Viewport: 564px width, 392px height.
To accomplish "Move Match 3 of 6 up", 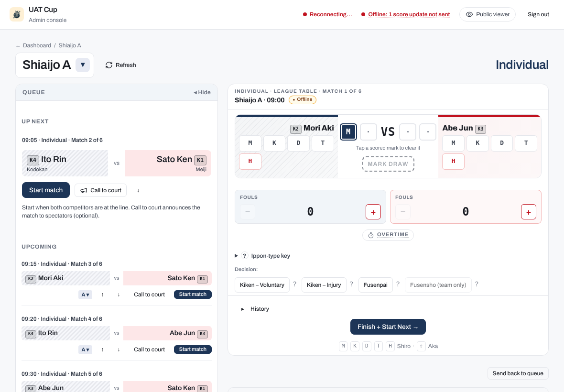I will [102, 294].
